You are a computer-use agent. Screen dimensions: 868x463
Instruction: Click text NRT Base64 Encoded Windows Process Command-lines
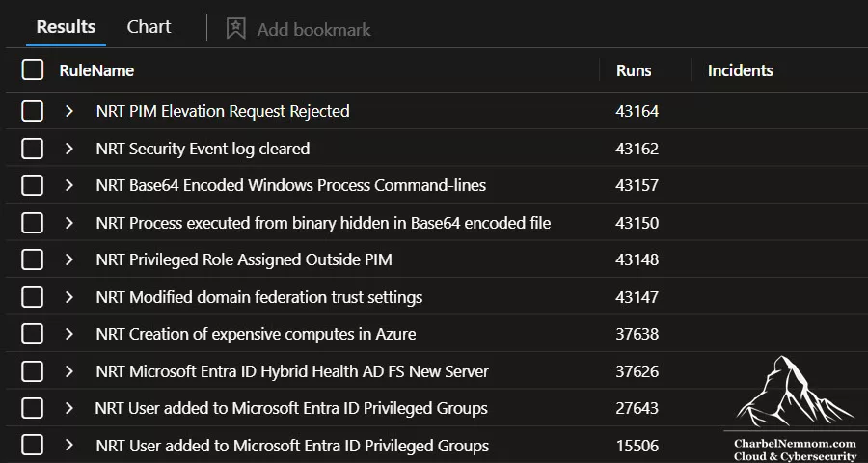[x=290, y=185]
